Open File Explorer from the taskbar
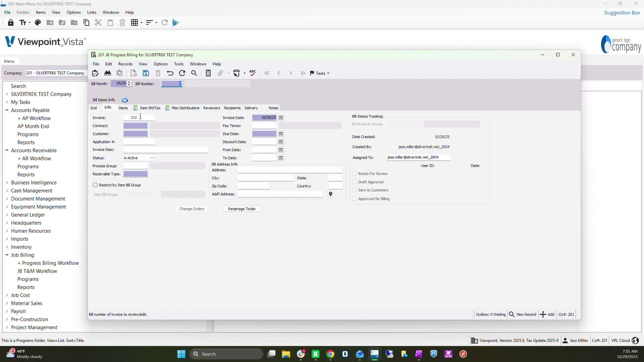This screenshot has width=644, height=362. pos(286,354)
